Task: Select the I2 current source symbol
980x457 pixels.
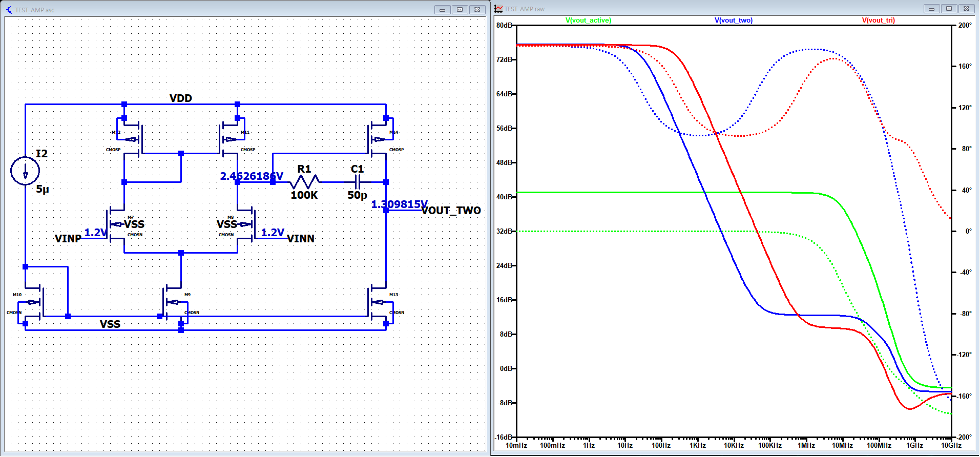Action: coord(25,171)
